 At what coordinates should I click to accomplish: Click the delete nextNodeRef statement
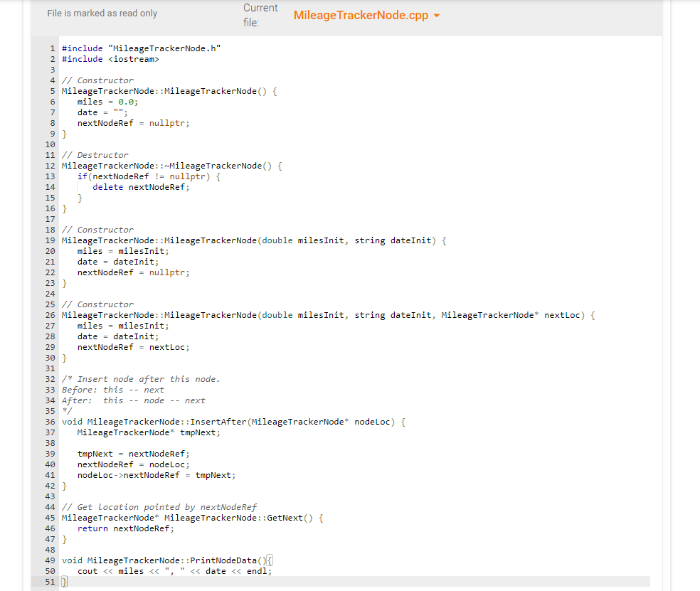(x=140, y=186)
